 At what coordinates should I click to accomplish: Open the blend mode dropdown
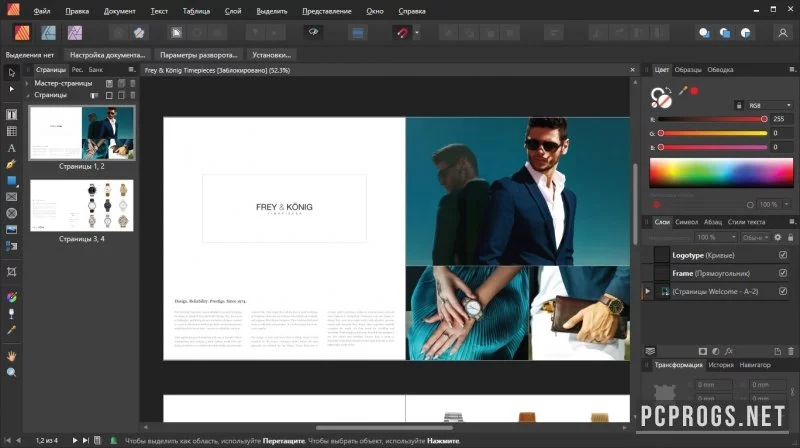pos(755,237)
